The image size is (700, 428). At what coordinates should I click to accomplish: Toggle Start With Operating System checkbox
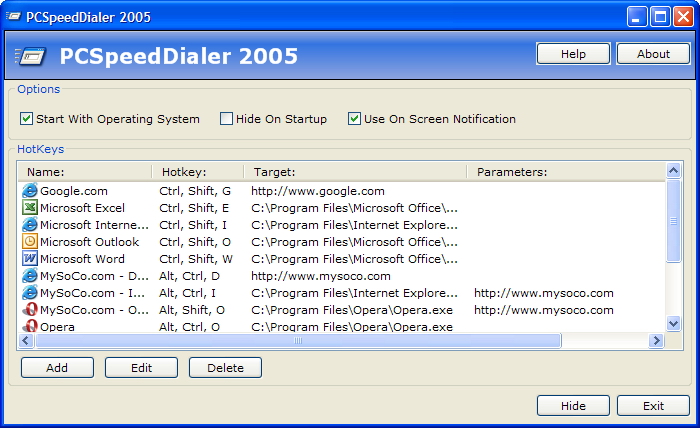[26, 119]
